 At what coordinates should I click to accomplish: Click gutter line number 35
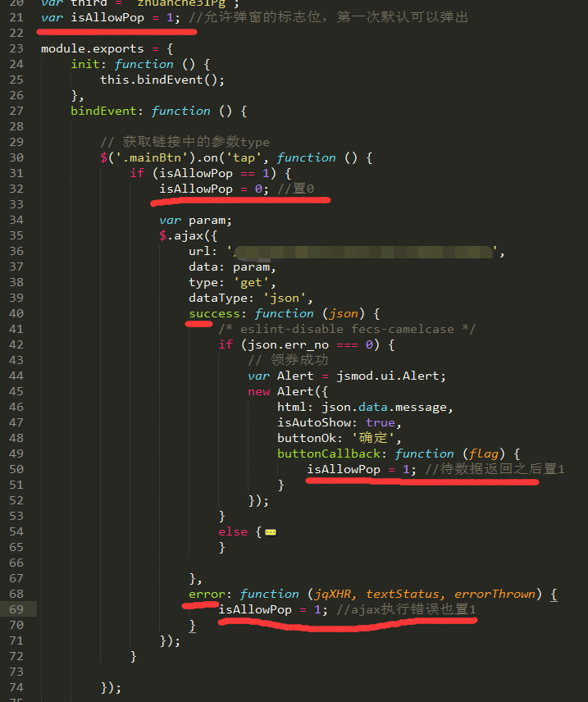pyautogui.click(x=16, y=235)
